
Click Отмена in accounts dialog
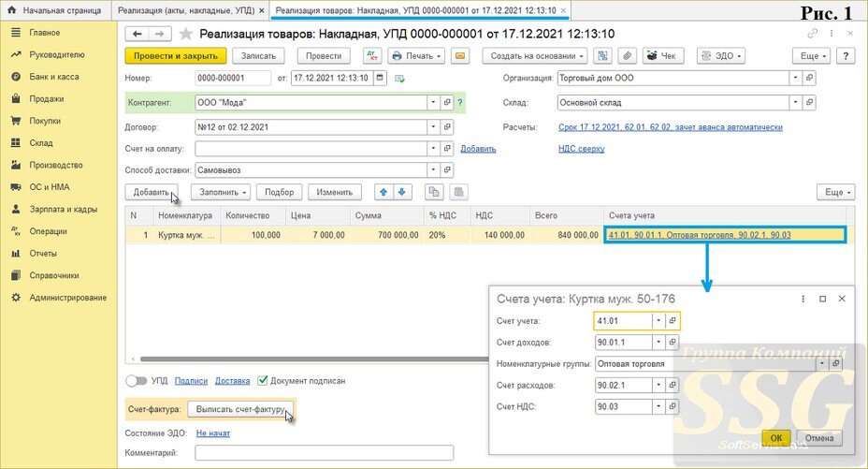[x=819, y=438]
